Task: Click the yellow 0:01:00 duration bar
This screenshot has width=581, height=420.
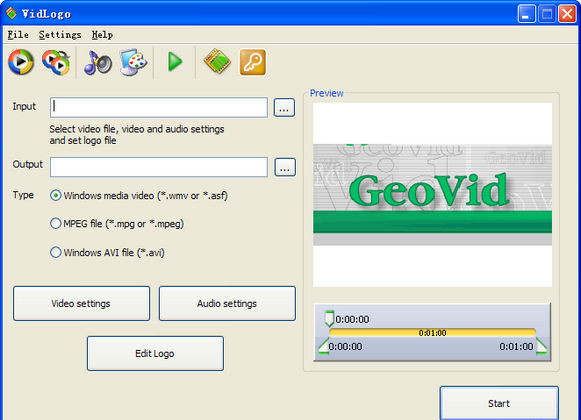Action: click(x=432, y=333)
